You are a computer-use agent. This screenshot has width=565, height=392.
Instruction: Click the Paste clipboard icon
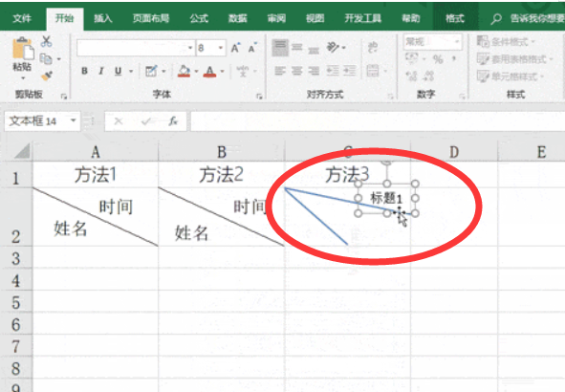[x=23, y=48]
